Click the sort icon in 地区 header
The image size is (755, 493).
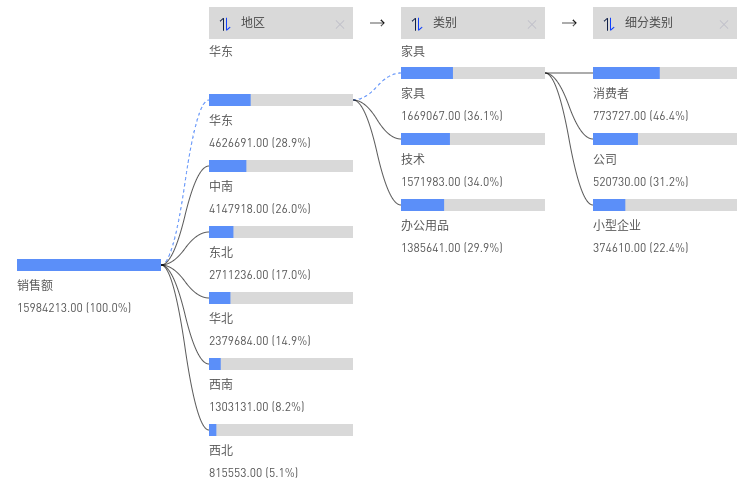point(225,23)
